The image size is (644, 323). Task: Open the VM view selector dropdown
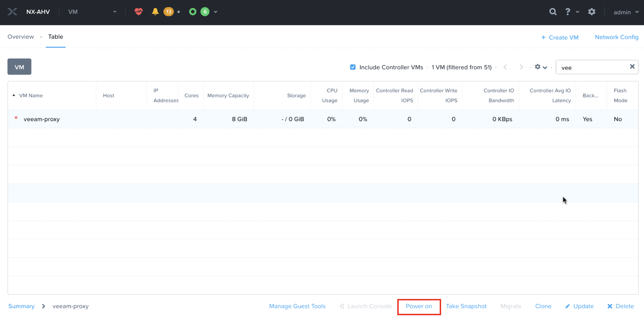pyautogui.click(x=92, y=12)
